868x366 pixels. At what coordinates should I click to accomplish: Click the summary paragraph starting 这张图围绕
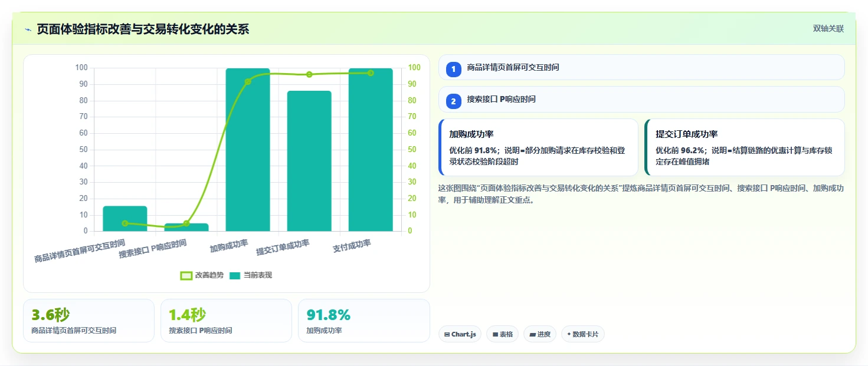pyautogui.click(x=641, y=194)
